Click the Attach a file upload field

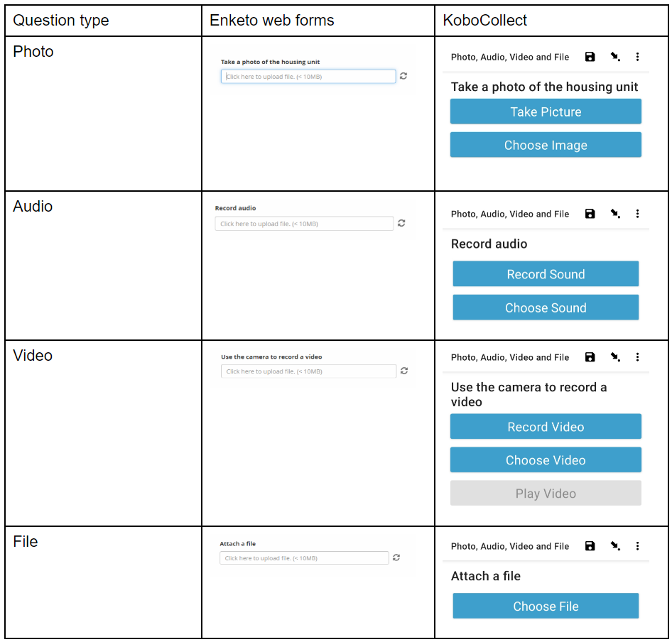304,558
